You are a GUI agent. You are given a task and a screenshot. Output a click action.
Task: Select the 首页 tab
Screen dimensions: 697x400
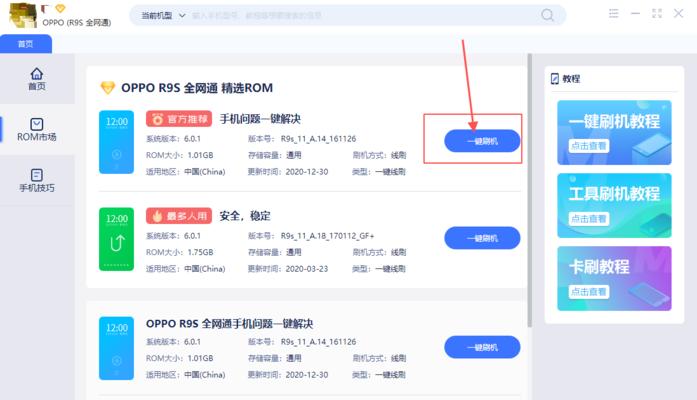click(26, 44)
